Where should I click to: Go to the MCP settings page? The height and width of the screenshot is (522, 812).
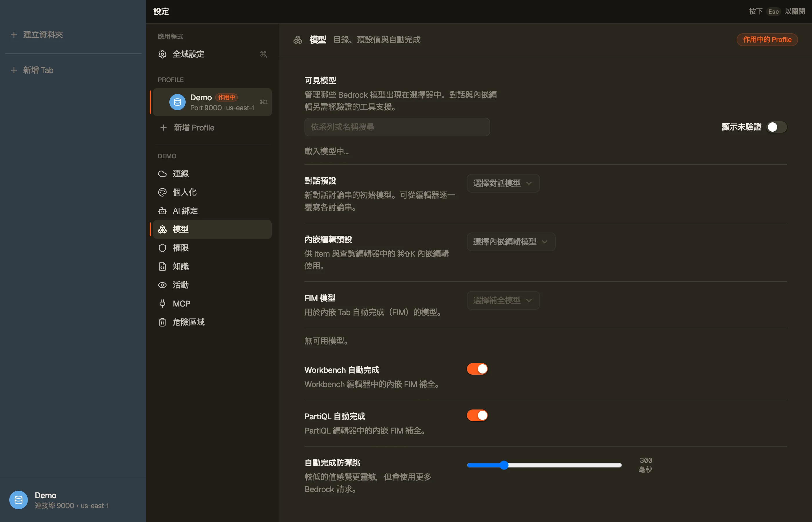tap(212, 304)
